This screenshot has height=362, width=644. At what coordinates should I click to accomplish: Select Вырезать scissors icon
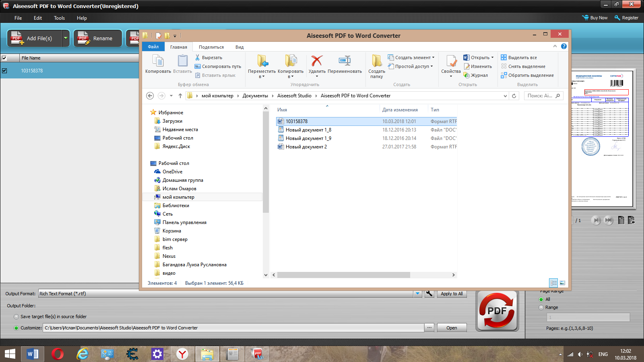[x=208, y=58]
